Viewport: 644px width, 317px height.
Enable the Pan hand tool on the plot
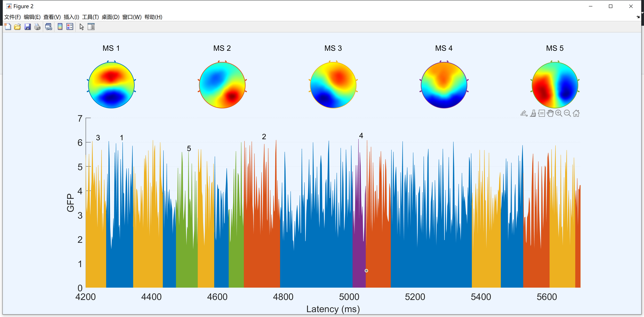click(x=550, y=113)
